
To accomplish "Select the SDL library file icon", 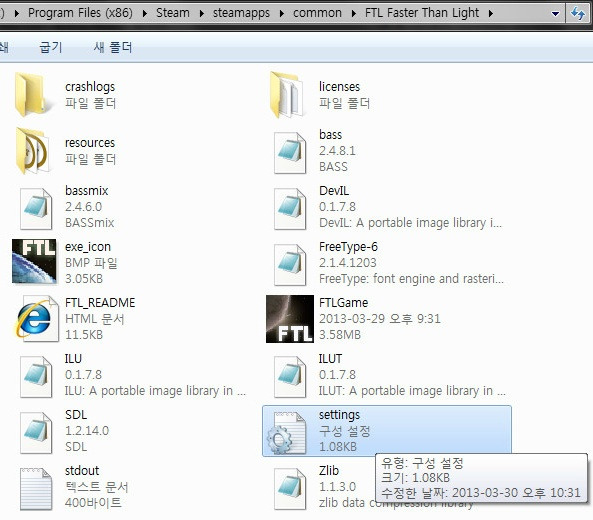I will pyautogui.click(x=36, y=432).
